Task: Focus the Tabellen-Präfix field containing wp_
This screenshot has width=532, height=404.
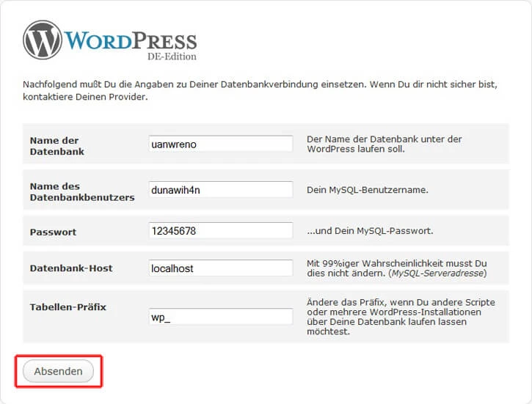Action: point(220,317)
